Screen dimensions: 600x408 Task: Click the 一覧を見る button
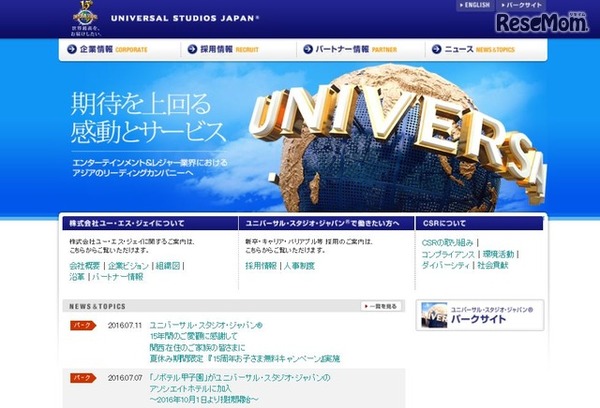[381, 306]
